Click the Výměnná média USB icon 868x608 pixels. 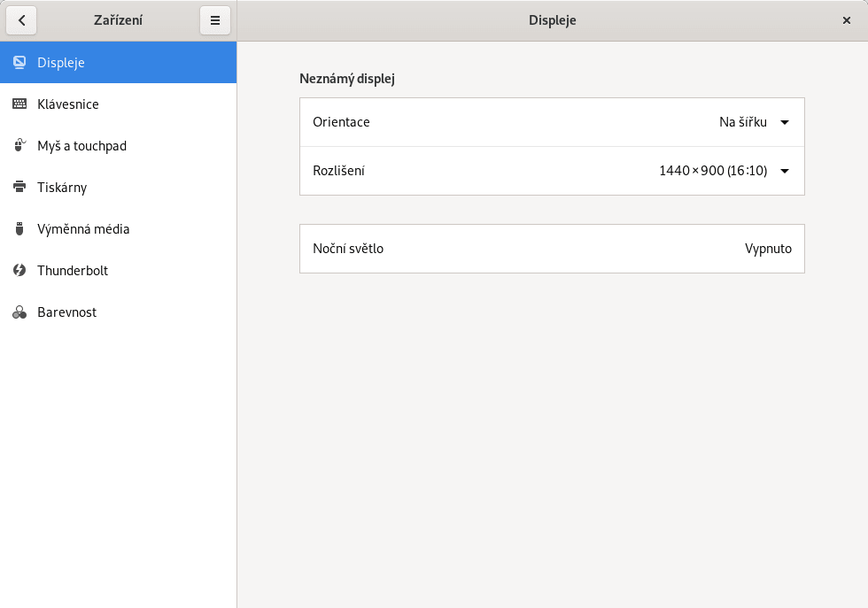pyautogui.click(x=19, y=229)
